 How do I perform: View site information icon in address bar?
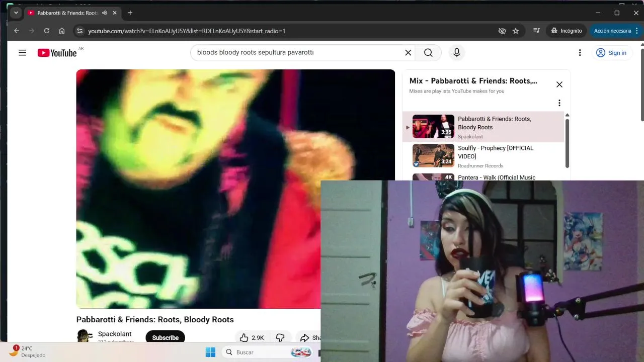pyautogui.click(x=79, y=31)
